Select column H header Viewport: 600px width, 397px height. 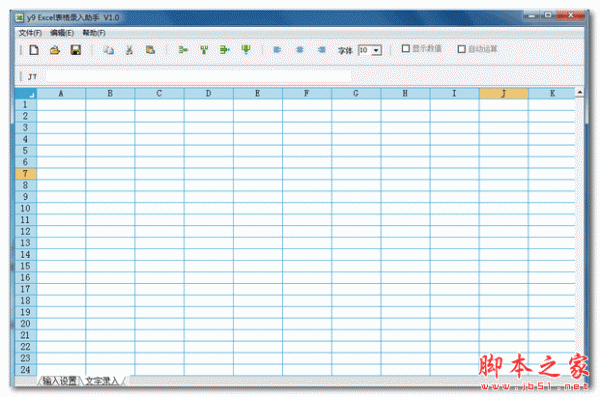405,93
